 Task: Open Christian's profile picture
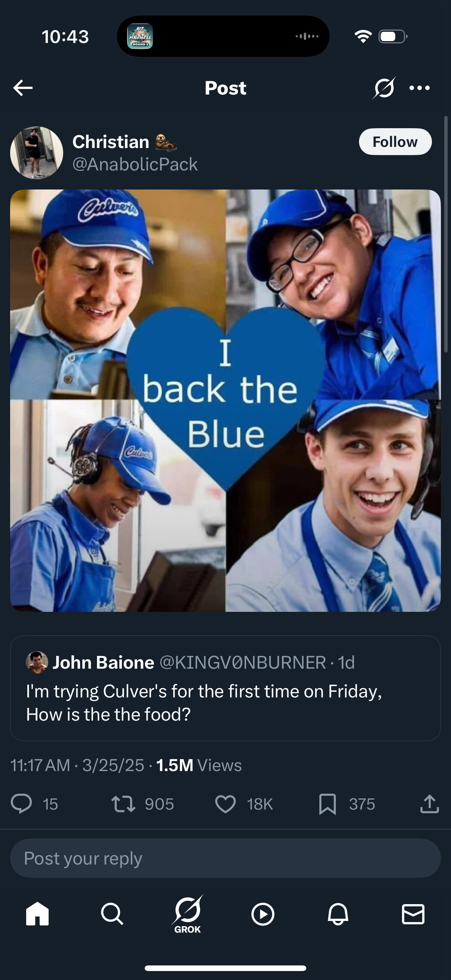(x=37, y=153)
